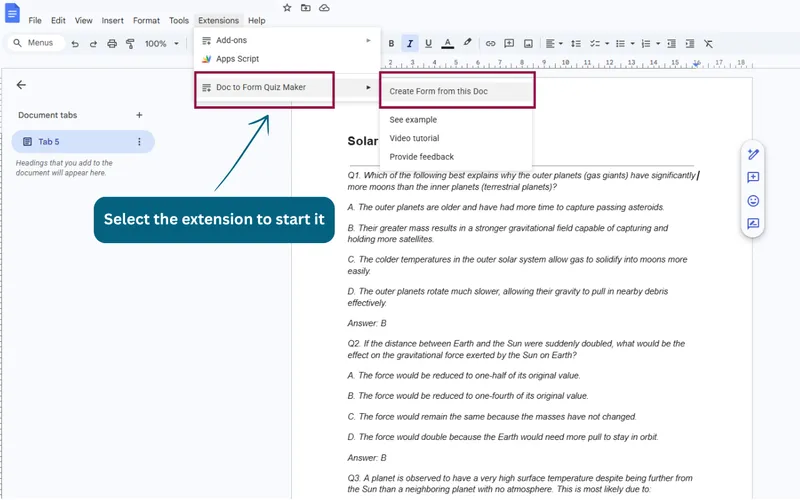Add a comment from the toolbar
Screen dimensions: 800x500
click(x=509, y=44)
